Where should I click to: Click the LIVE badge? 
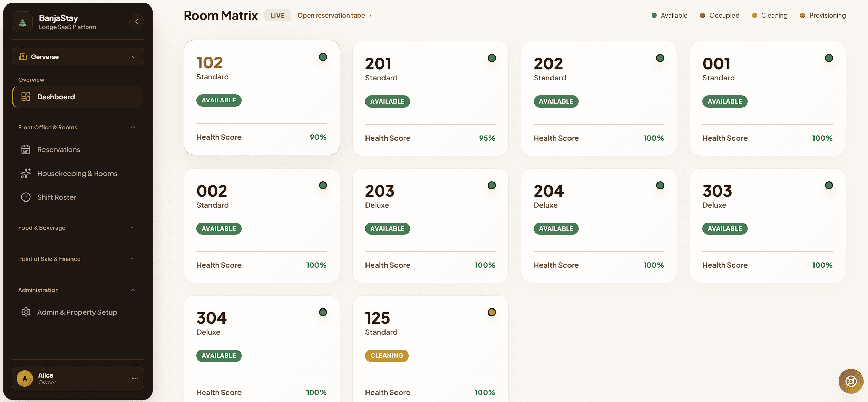pyautogui.click(x=277, y=16)
